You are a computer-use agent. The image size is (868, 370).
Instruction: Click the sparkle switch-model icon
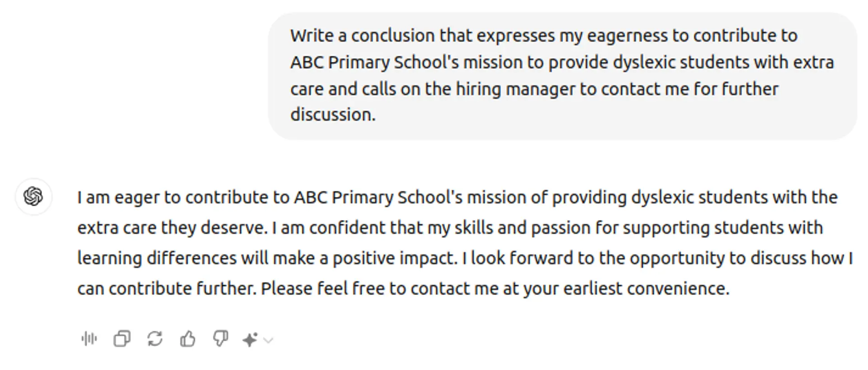[x=250, y=340]
